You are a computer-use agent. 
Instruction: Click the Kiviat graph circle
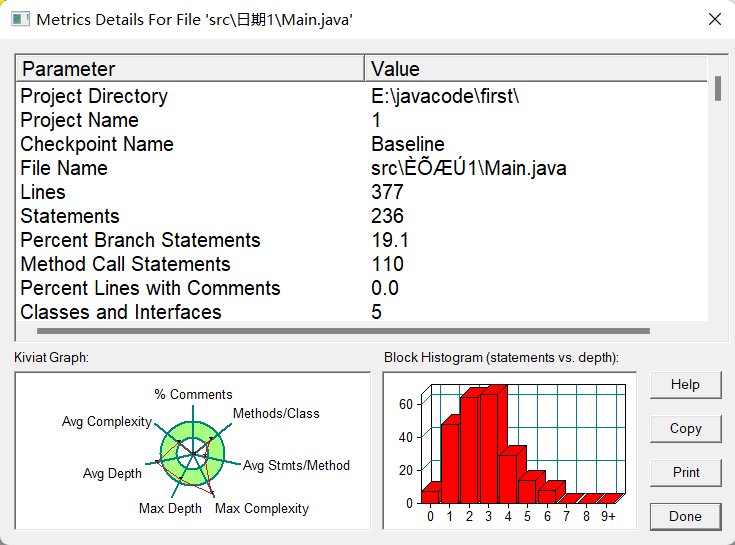tap(193, 453)
